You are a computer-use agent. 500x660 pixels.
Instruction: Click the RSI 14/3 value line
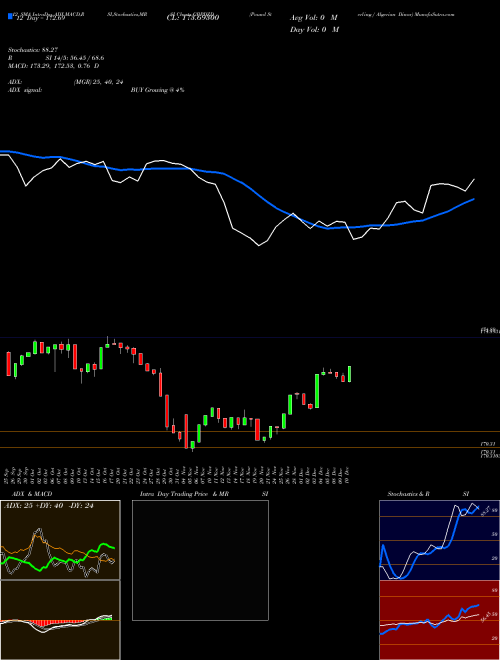(x=56, y=58)
